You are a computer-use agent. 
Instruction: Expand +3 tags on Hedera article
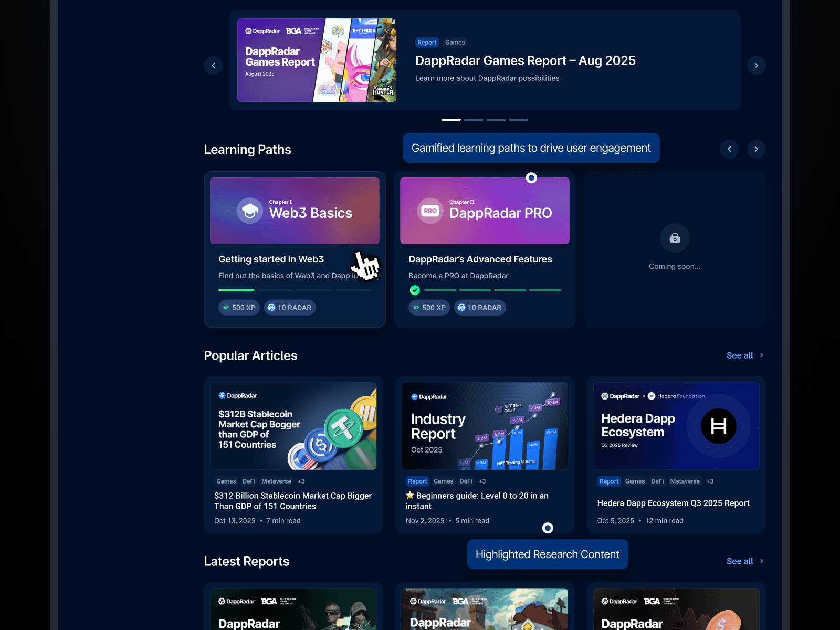click(710, 481)
